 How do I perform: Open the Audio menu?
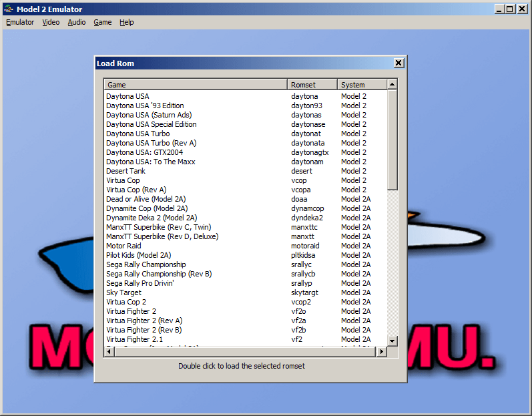[x=77, y=22]
